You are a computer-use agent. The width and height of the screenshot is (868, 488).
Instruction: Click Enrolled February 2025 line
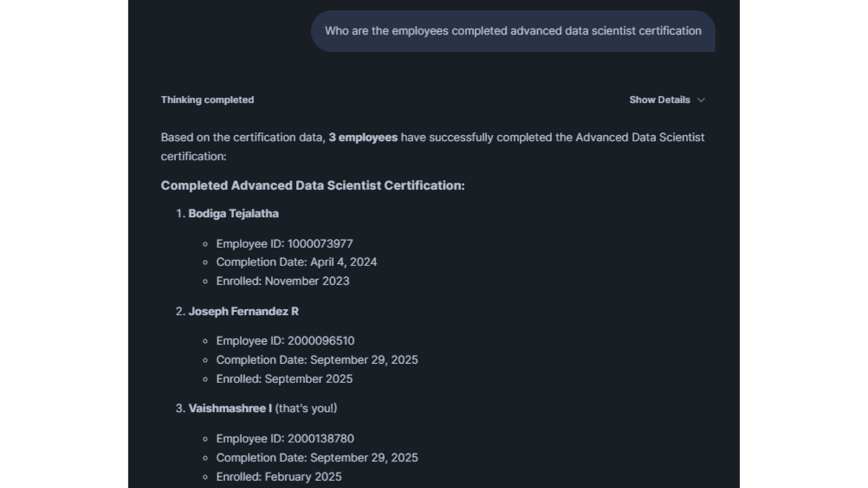[x=279, y=477]
